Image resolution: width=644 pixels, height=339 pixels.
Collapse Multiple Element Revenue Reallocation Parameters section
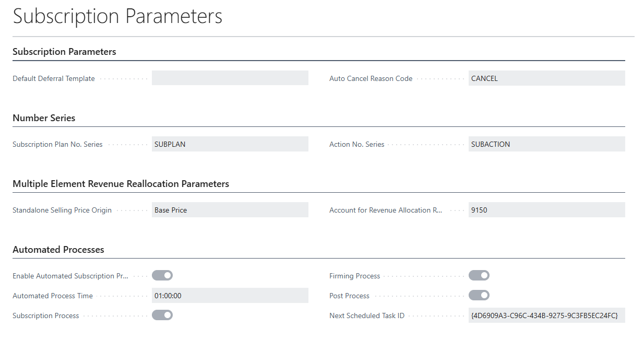coord(121,184)
